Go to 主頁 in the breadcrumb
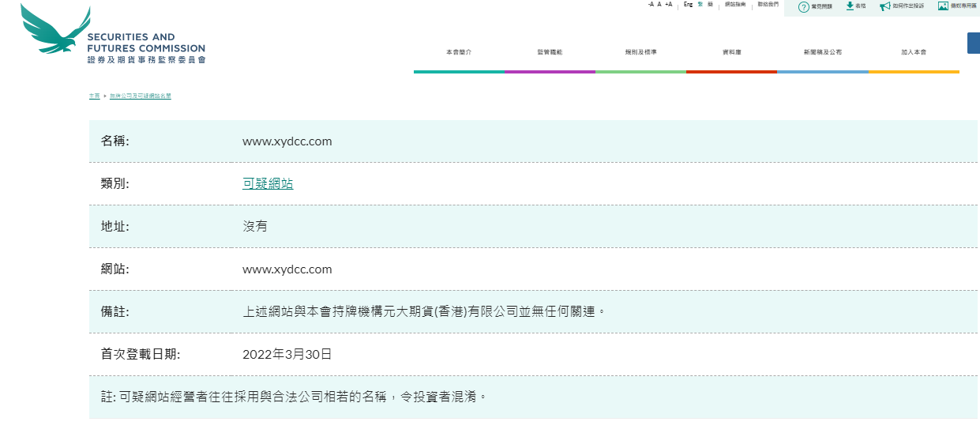The width and height of the screenshot is (980, 433). coord(94,96)
